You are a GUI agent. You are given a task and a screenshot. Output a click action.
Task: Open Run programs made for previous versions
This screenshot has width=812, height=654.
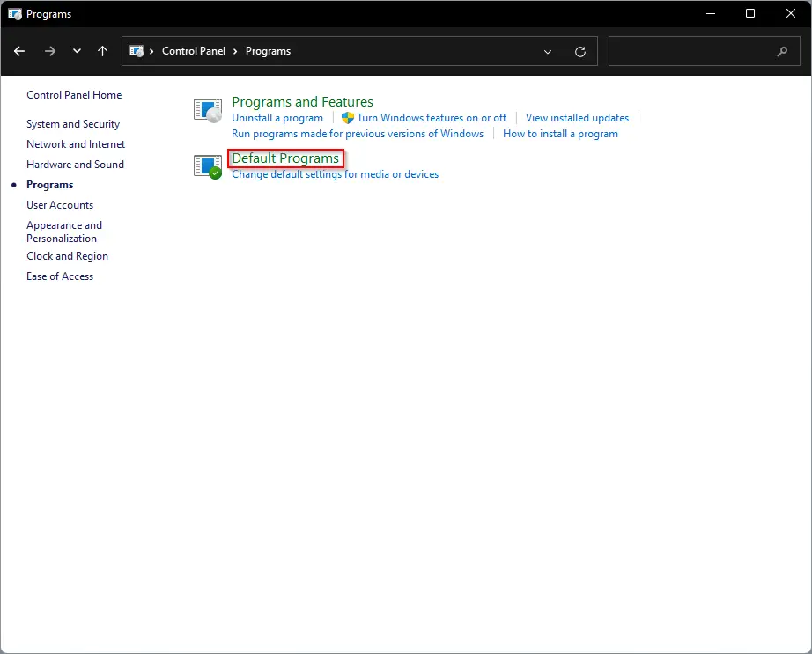[358, 134]
